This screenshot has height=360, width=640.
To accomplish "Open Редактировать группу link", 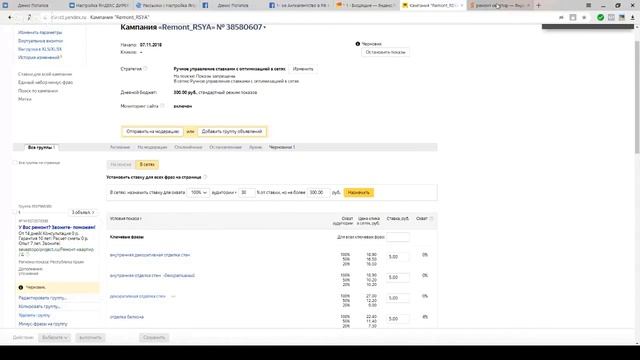I will (x=42, y=298).
